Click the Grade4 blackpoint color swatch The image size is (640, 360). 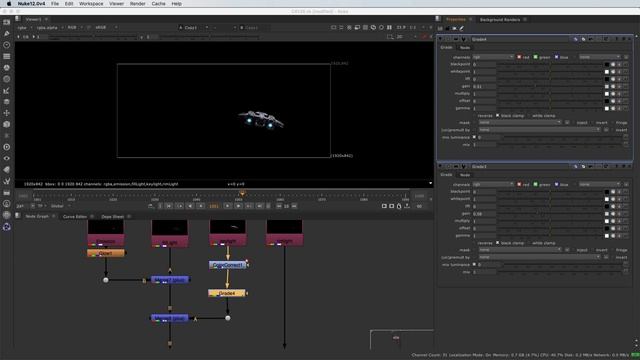(x=607, y=64)
